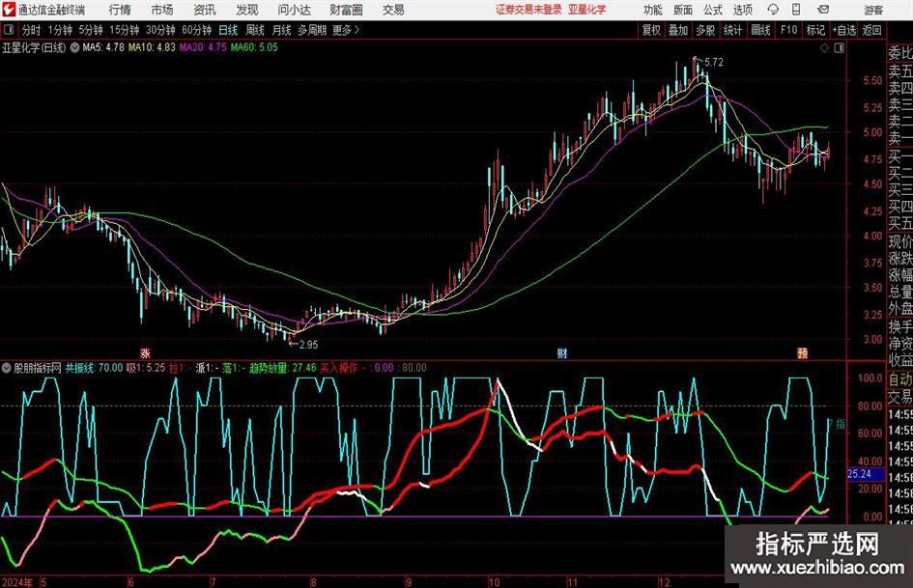Click the 趋势放量: 27.46 indicator label
The width and height of the screenshot is (913, 588).
282,368
